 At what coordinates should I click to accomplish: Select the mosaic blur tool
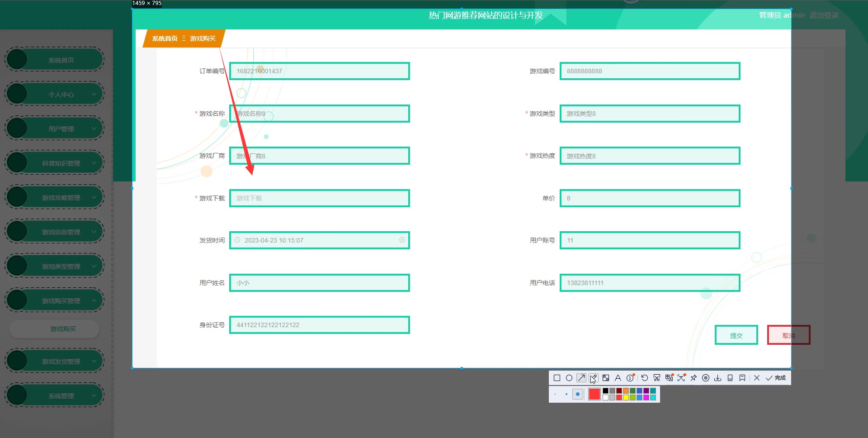tap(606, 378)
